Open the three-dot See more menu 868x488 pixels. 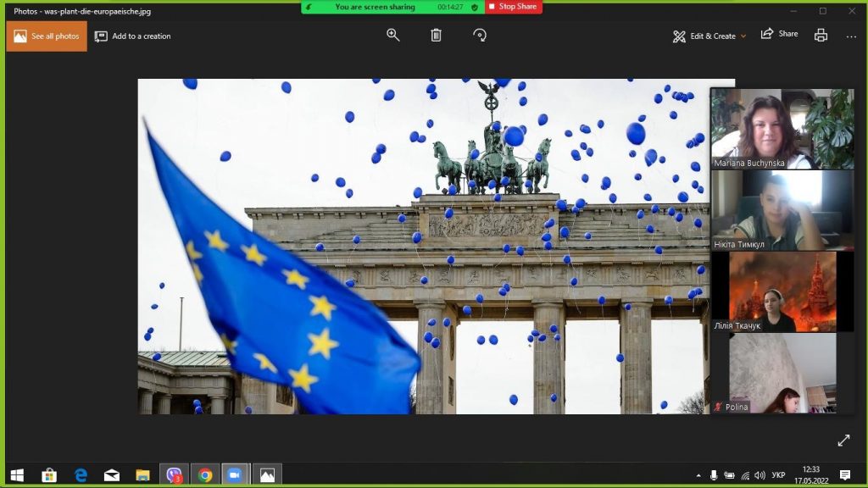tap(851, 36)
